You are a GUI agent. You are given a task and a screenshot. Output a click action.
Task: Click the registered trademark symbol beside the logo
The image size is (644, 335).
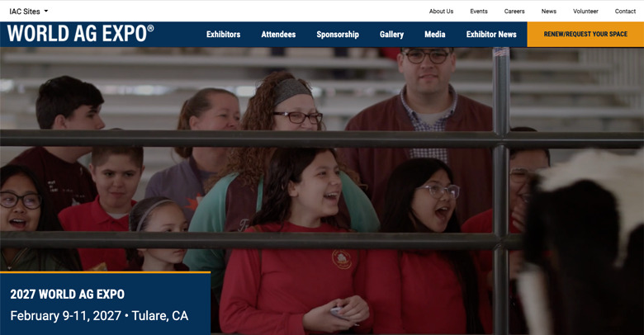[x=150, y=28]
